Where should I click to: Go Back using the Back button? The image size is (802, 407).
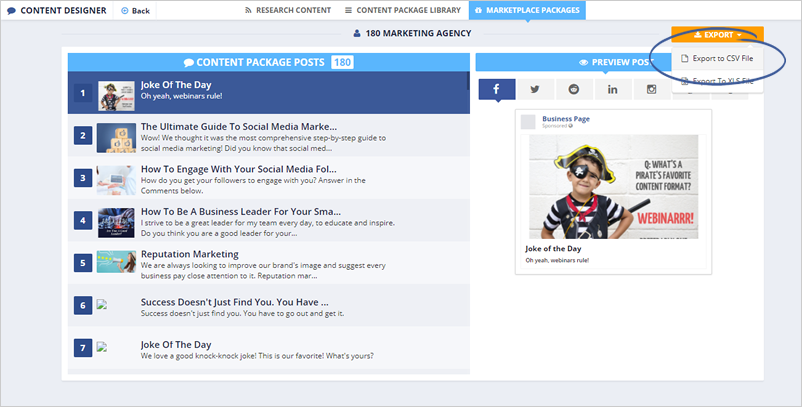tap(135, 10)
